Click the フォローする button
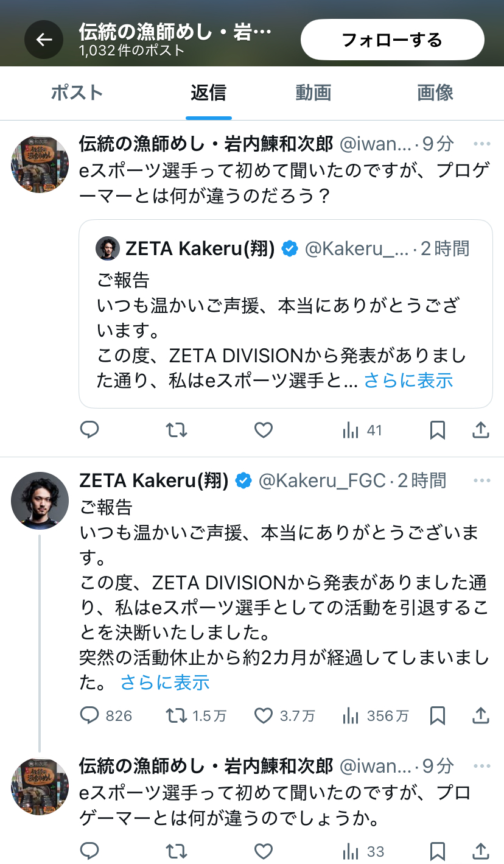This screenshot has height=864, width=504. (392, 40)
